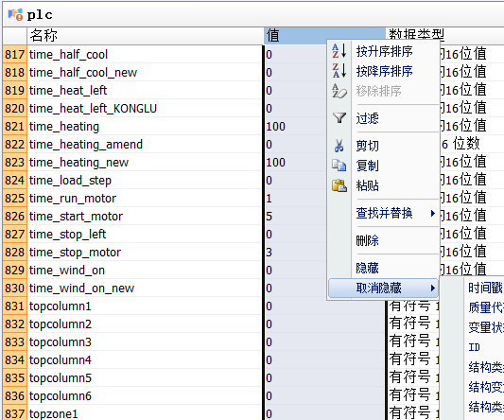
Task: Unhide the 时间戳 column from submenu
Action: tap(485, 288)
